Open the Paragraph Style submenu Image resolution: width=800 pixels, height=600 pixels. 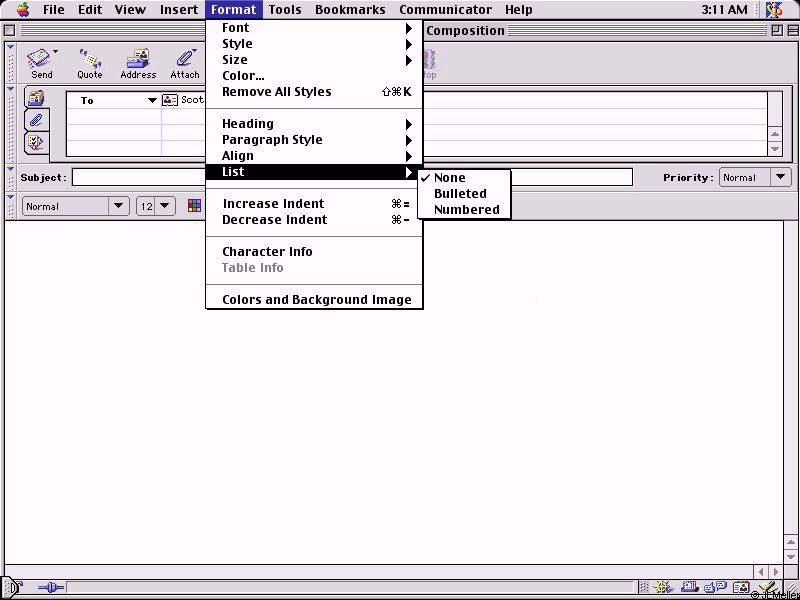314,140
